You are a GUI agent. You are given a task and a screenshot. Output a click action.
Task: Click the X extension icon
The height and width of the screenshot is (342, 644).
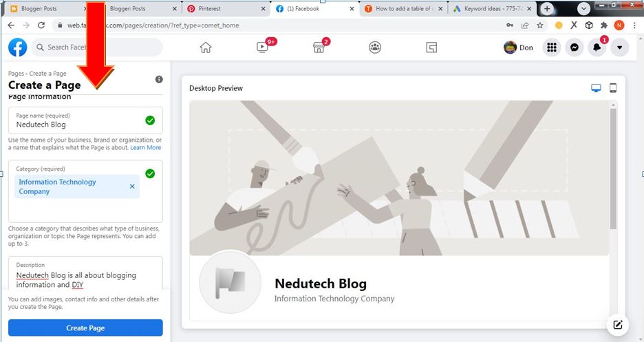pyautogui.click(x=574, y=25)
